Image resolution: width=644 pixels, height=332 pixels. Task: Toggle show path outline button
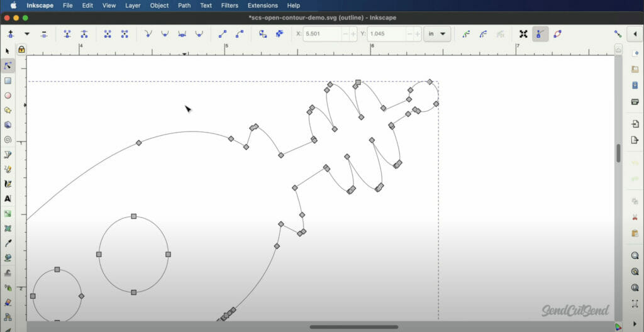(x=557, y=34)
